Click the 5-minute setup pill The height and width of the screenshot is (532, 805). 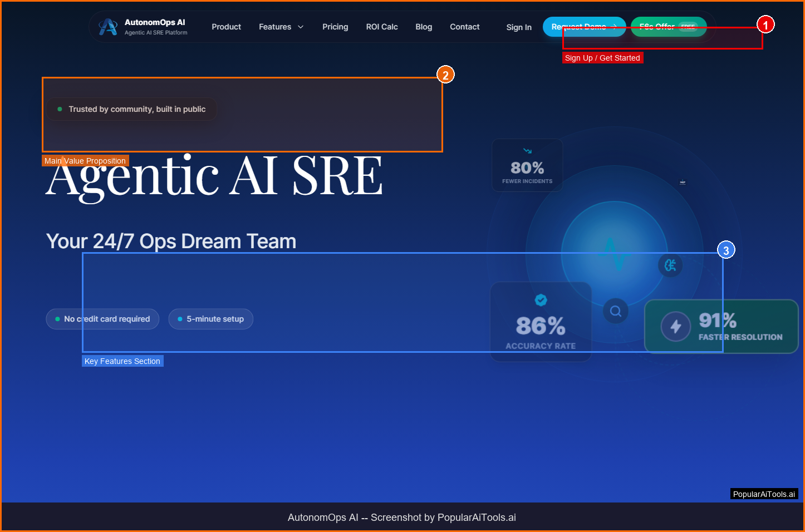(x=210, y=319)
